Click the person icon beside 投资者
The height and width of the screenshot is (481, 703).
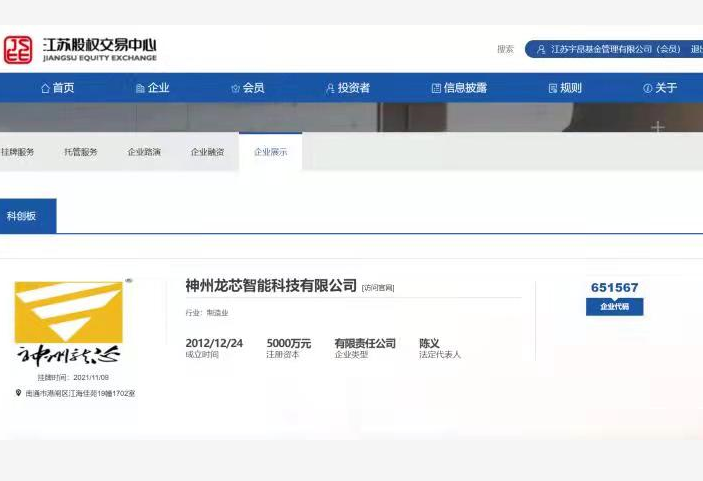(x=330, y=88)
